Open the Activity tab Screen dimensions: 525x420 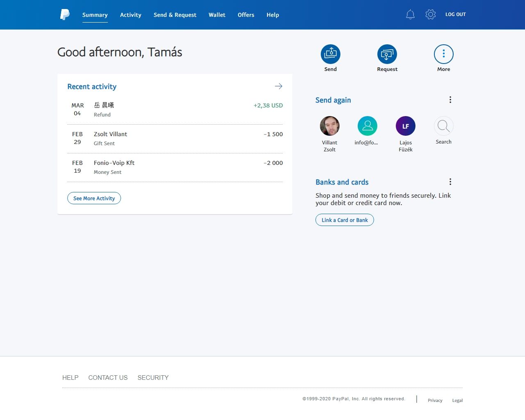click(130, 15)
